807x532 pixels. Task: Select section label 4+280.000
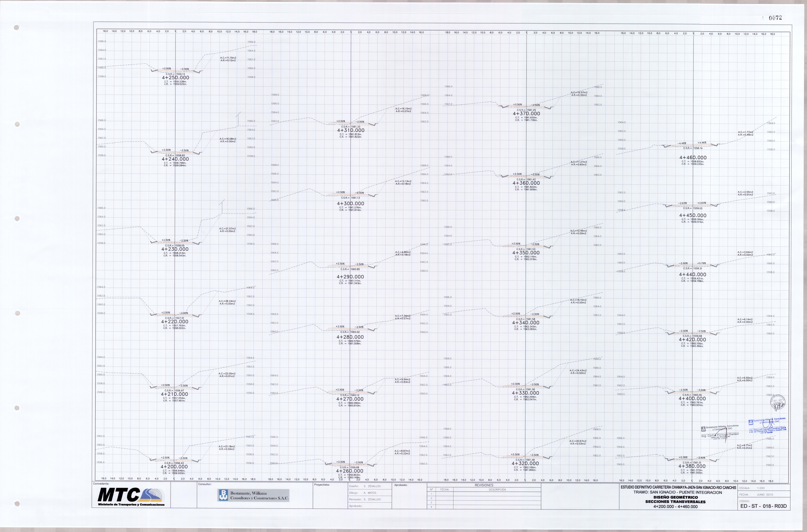pos(350,337)
